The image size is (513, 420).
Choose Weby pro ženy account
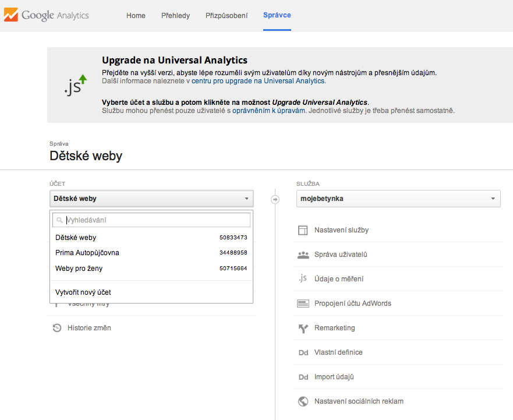[151, 269]
